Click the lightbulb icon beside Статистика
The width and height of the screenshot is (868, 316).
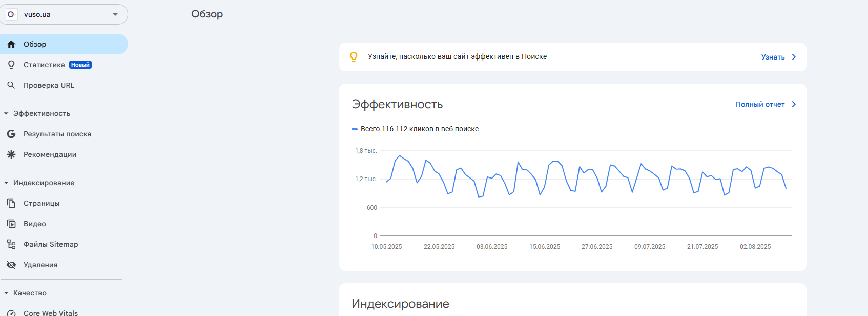[x=11, y=65]
